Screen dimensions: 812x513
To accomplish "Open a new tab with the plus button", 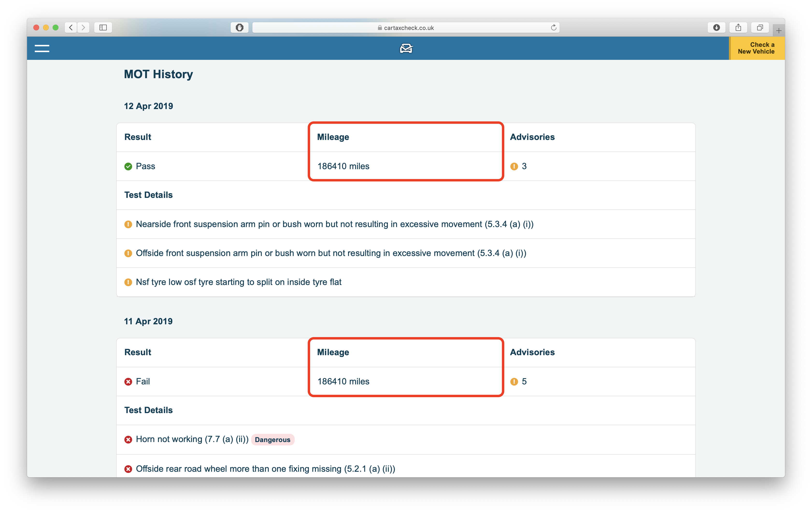I will pyautogui.click(x=779, y=31).
